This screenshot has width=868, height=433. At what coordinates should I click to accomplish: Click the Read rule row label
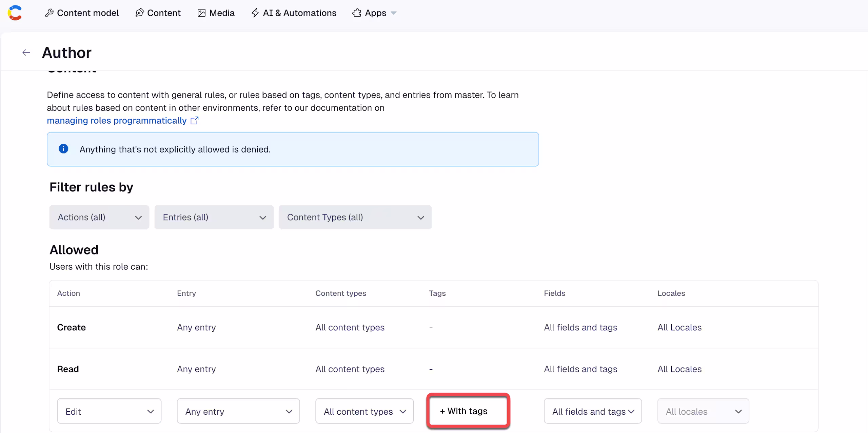point(68,369)
